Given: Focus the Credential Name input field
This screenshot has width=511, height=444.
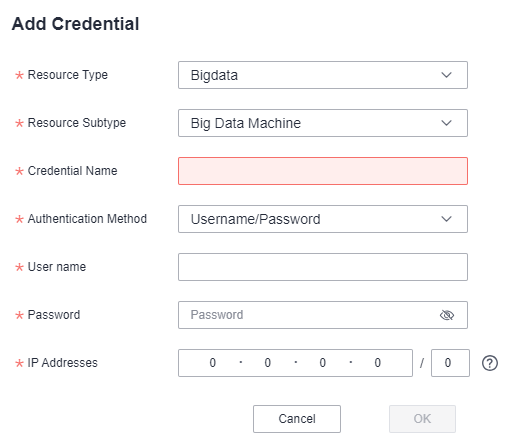Looking at the screenshot, I should tap(323, 171).
